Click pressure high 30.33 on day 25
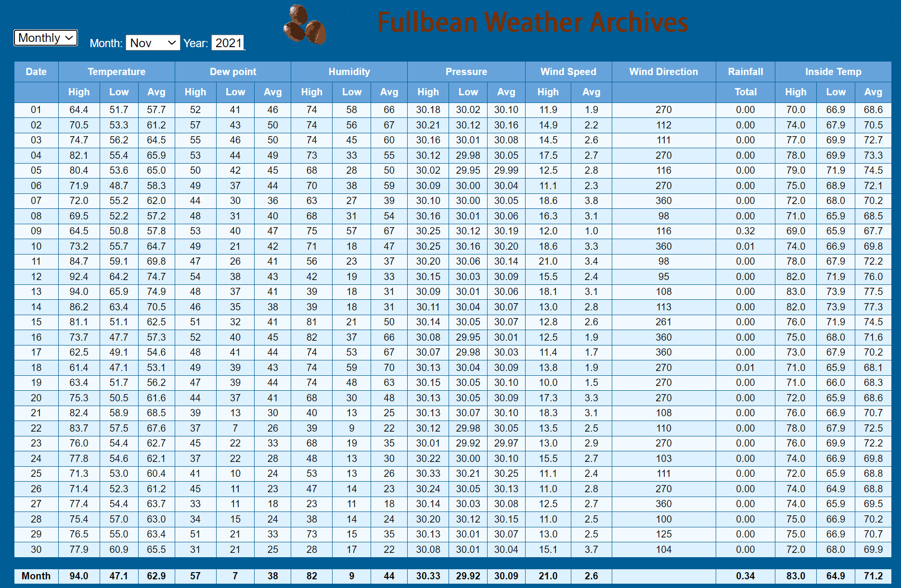 (x=428, y=473)
